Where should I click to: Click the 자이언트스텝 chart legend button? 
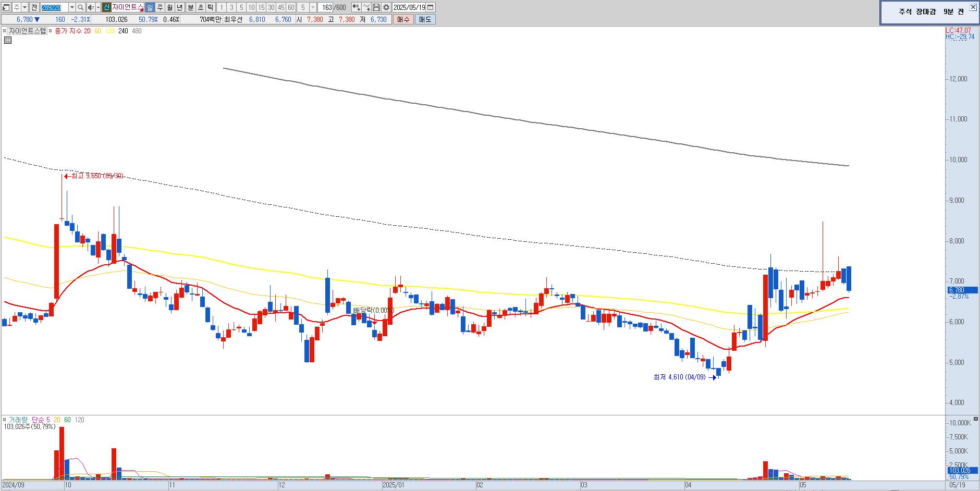(27, 31)
